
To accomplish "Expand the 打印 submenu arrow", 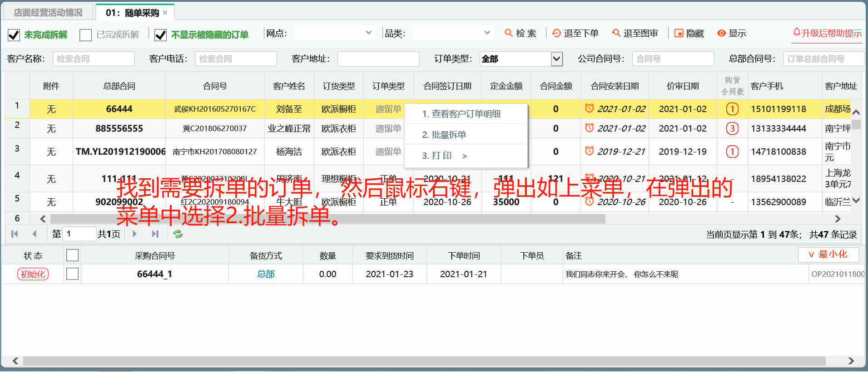I will tap(465, 156).
